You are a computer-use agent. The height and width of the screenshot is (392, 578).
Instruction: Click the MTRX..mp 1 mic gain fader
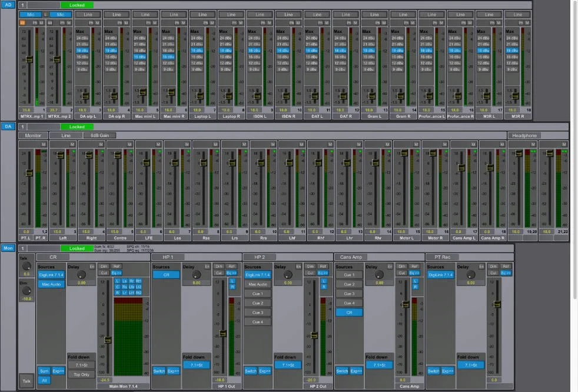[29, 59]
